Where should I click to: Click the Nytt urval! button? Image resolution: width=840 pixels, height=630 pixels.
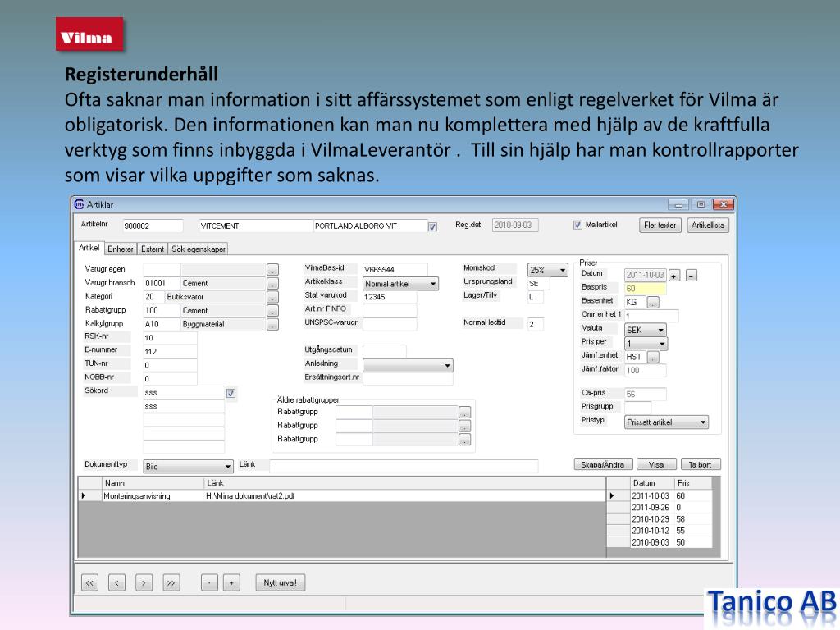pos(280,582)
